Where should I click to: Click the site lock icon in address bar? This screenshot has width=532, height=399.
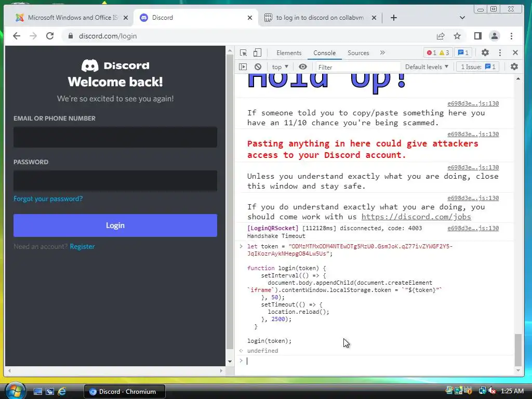(x=71, y=36)
